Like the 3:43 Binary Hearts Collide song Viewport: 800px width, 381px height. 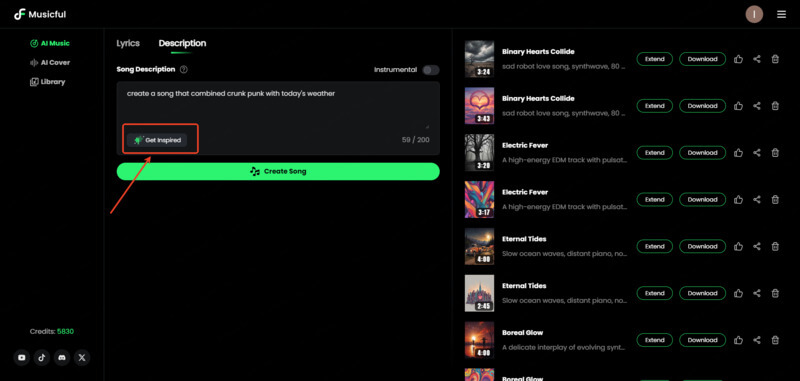click(x=738, y=106)
